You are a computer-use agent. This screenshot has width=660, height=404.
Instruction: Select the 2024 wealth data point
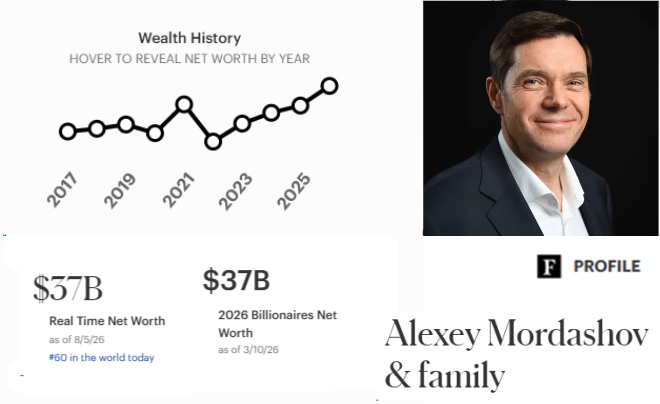[x=271, y=113]
